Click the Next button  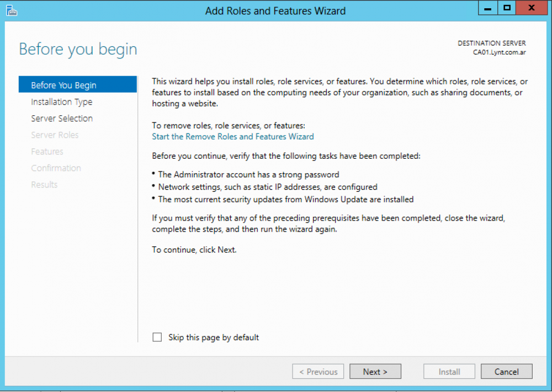(x=375, y=371)
